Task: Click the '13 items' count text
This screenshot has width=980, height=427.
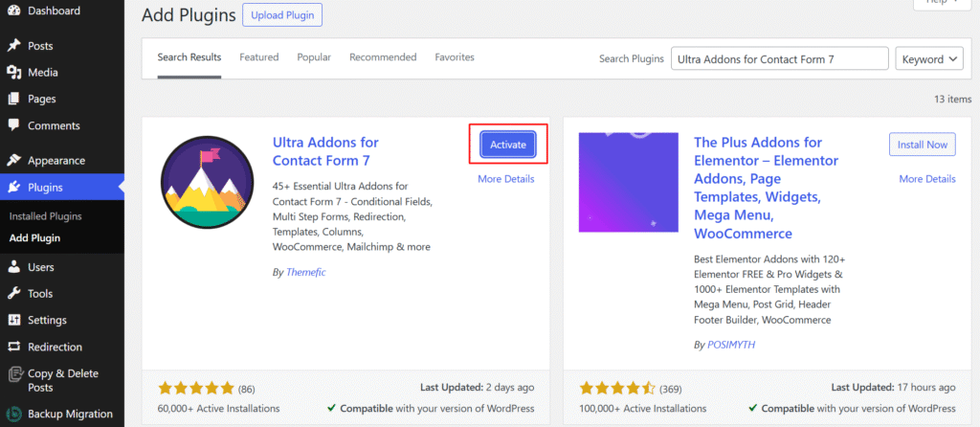Action: [x=952, y=99]
